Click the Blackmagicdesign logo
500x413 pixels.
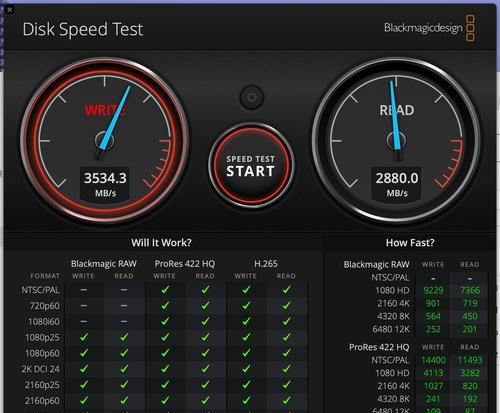click(x=430, y=28)
